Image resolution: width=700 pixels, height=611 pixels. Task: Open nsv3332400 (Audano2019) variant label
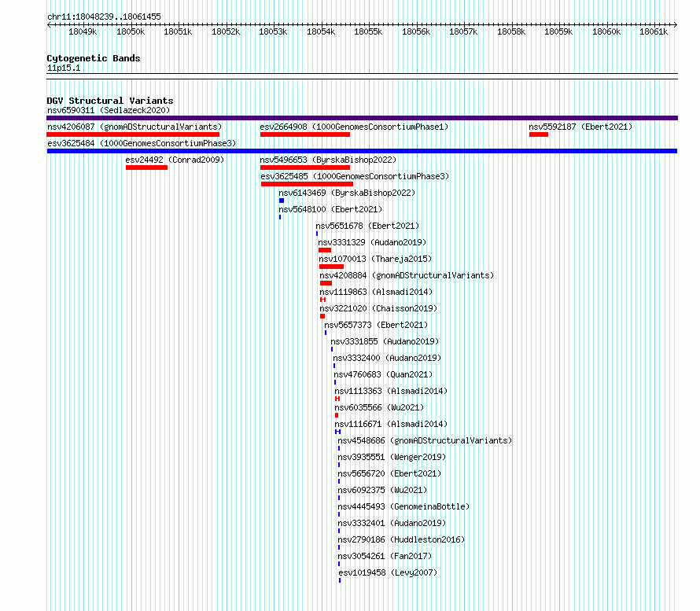point(387,358)
